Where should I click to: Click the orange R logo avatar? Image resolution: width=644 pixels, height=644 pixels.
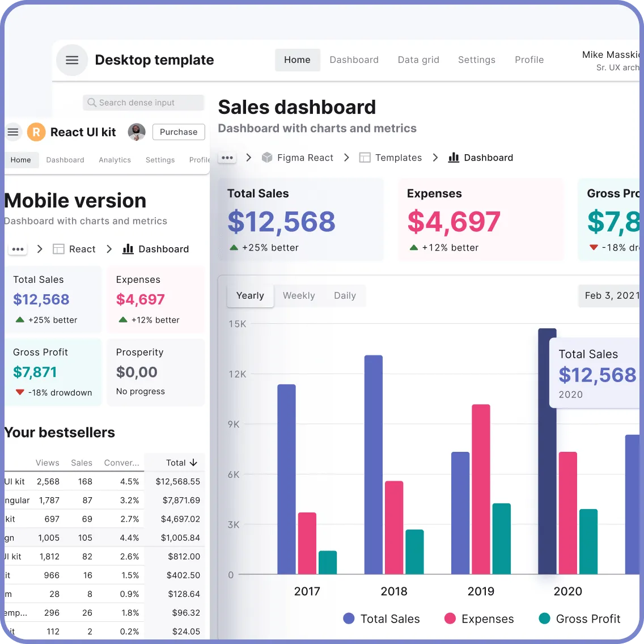36,132
